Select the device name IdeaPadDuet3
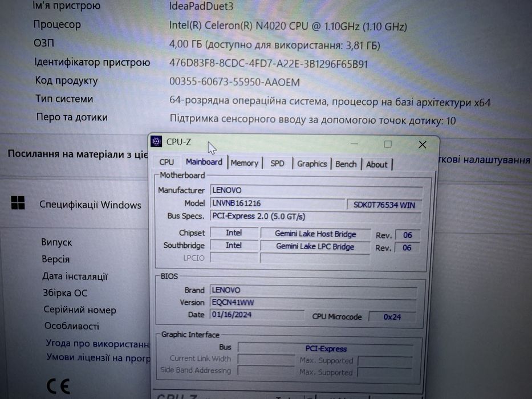This screenshot has width=532, height=399. coord(201,6)
